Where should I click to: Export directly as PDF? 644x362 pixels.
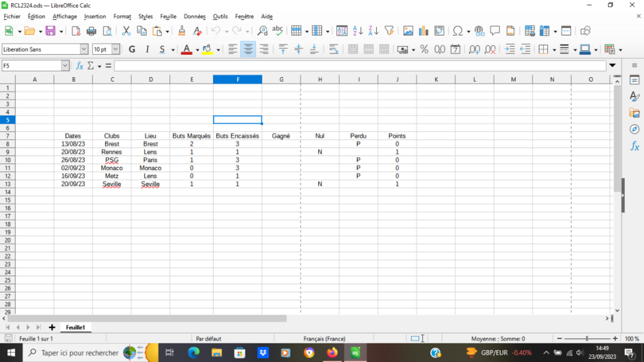pos(76,31)
